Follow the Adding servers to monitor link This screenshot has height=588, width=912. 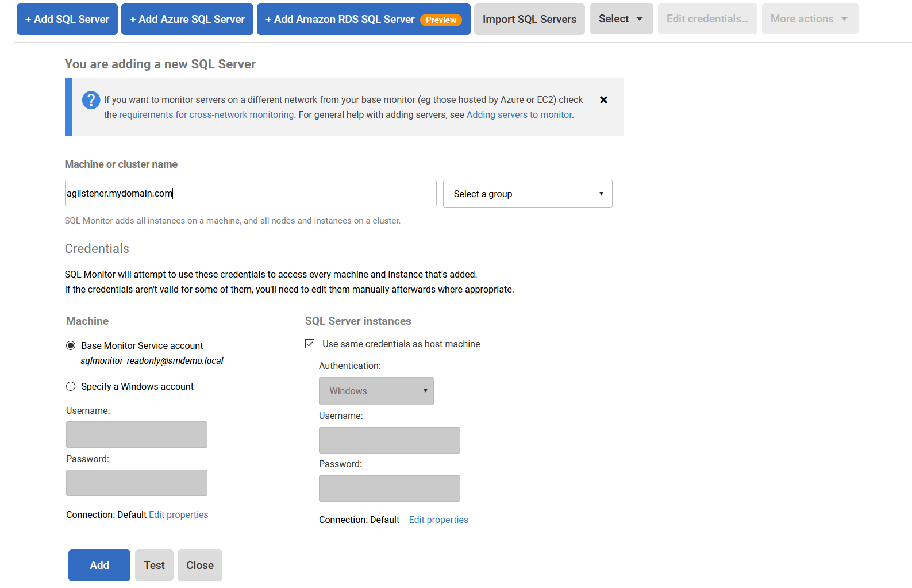pyautogui.click(x=519, y=115)
